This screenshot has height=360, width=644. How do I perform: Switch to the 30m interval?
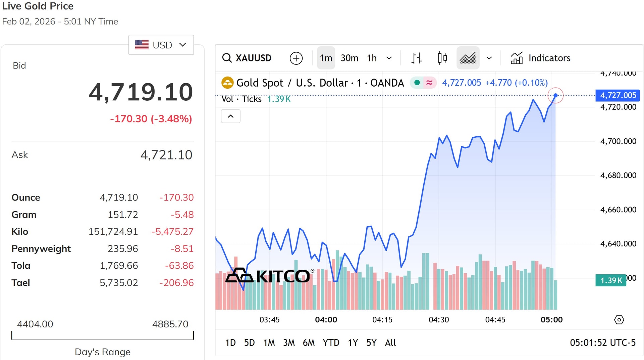(x=349, y=58)
